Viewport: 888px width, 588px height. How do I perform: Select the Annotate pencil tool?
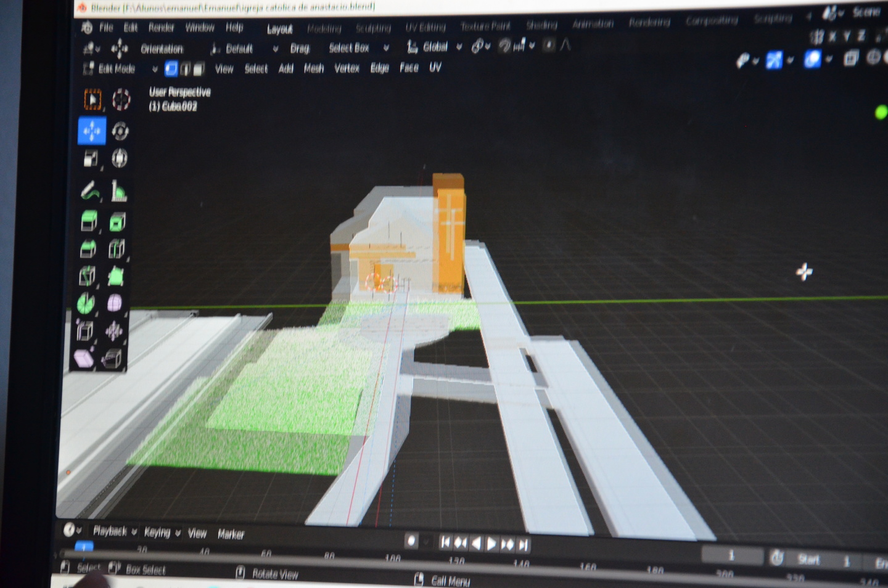pyautogui.click(x=90, y=191)
